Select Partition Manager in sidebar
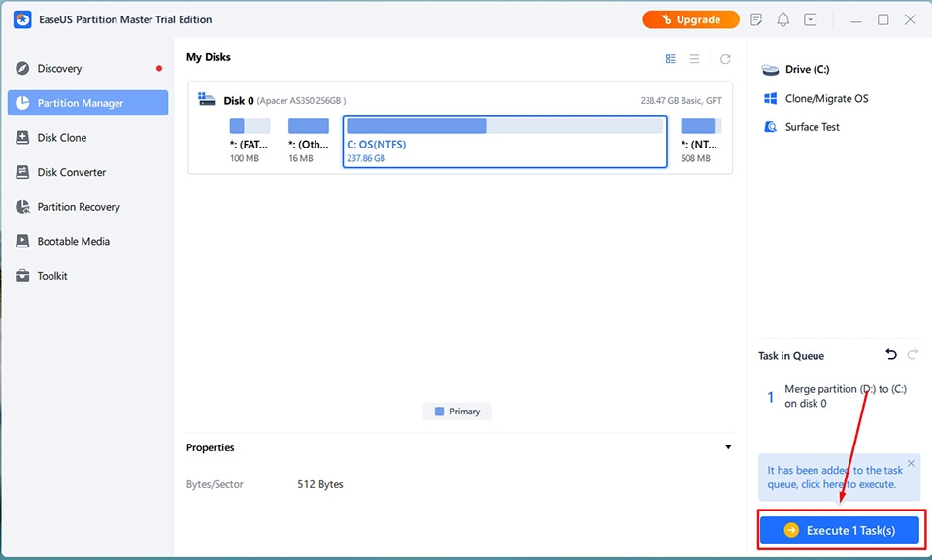Screen dimensions: 932x560 click(x=88, y=103)
